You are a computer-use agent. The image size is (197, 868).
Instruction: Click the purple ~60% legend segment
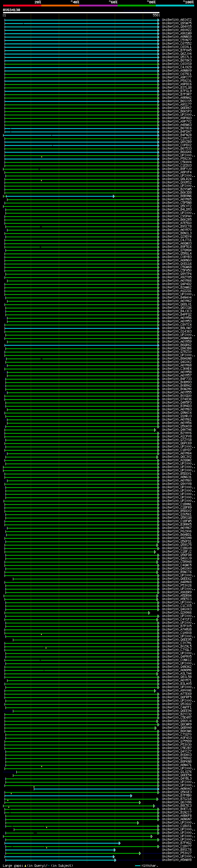99,6
